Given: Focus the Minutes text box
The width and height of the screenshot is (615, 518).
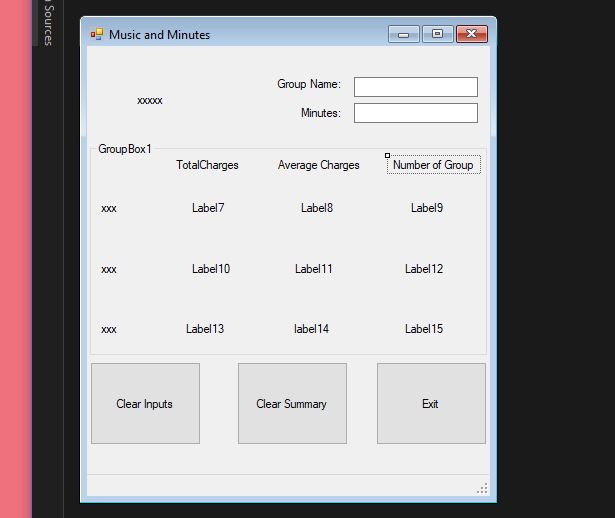Looking at the screenshot, I should 416,113.
